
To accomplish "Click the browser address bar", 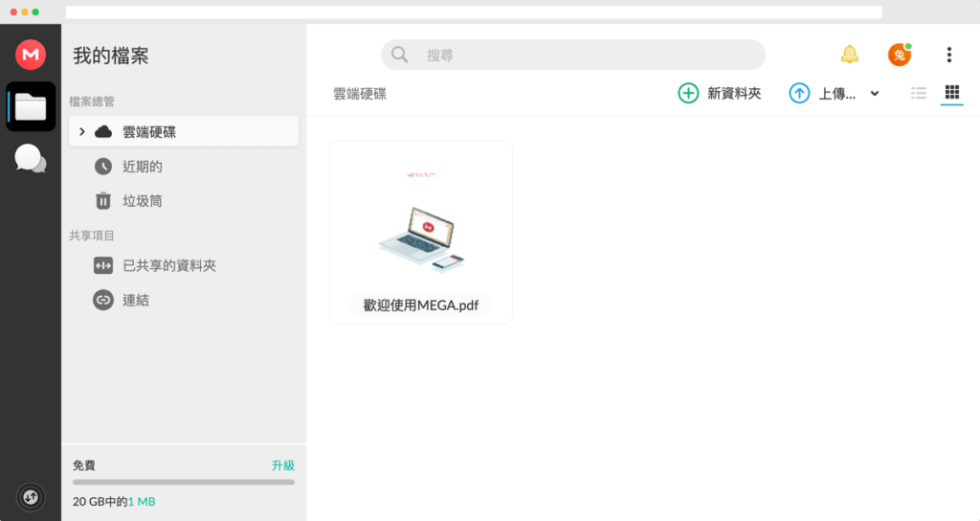I will [x=474, y=11].
